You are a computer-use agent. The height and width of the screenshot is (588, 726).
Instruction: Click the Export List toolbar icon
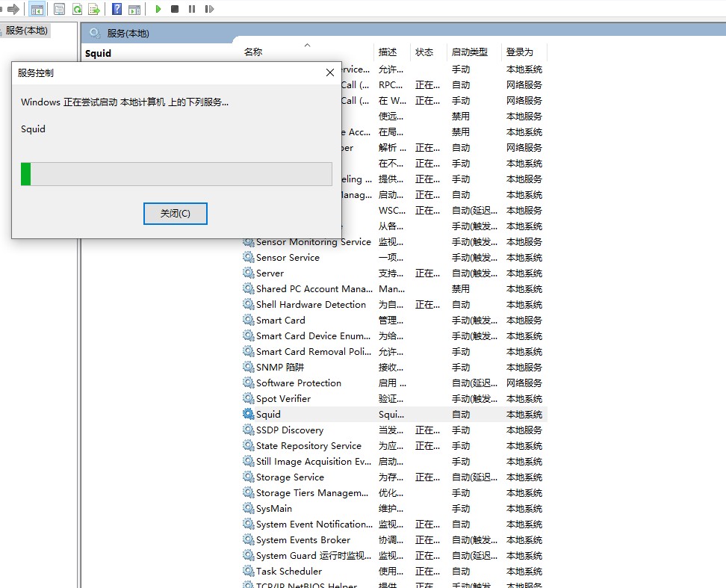tap(94, 9)
